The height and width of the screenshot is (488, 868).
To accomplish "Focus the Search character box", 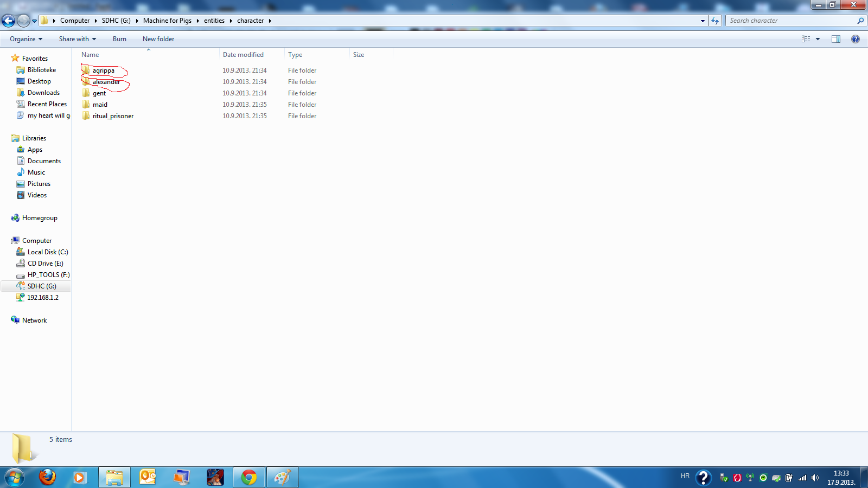I will point(790,21).
